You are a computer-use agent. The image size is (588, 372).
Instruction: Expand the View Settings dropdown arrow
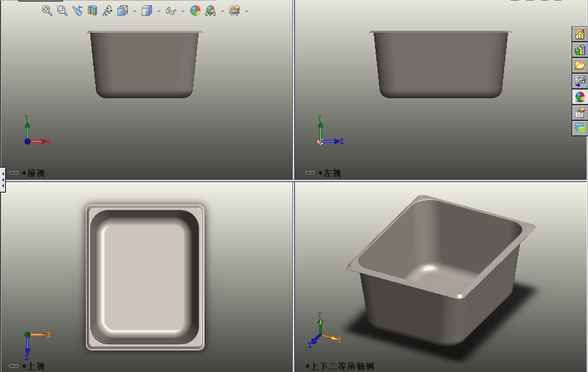point(246,11)
